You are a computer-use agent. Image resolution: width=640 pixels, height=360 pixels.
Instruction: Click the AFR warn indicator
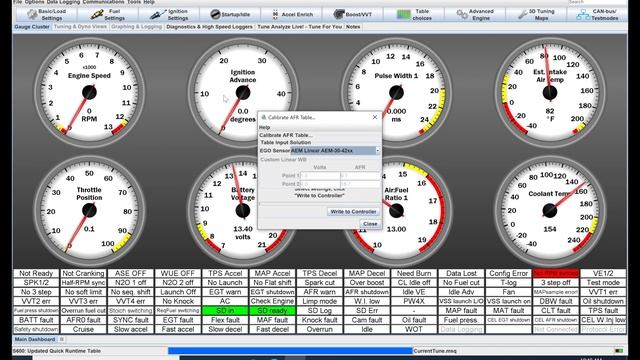coord(320,292)
